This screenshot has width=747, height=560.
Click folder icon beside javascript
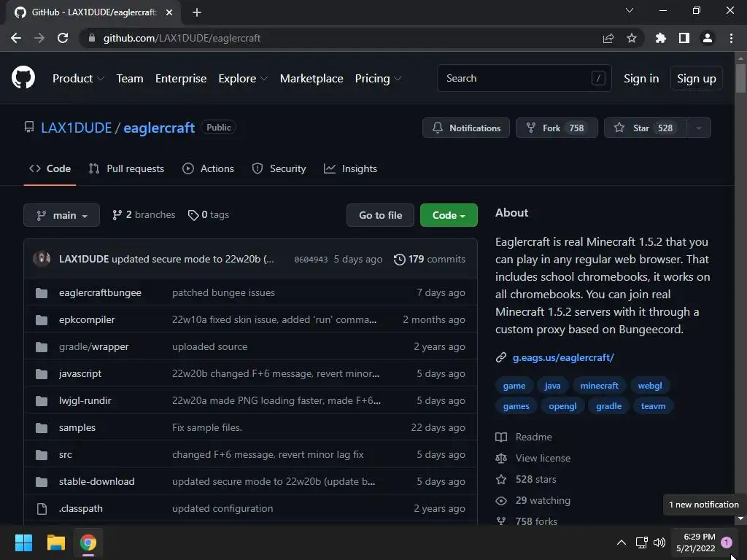pyautogui.click(x=42, y=374)
